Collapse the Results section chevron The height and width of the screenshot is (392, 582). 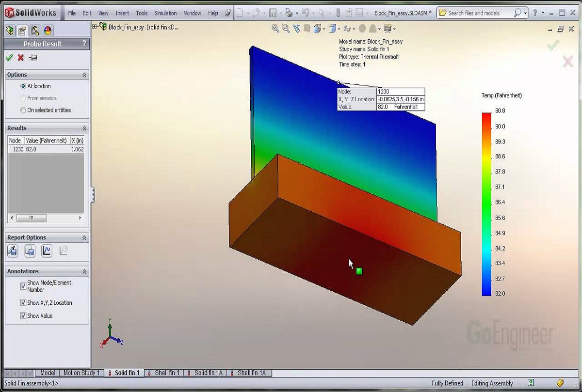tap(84, 128)
